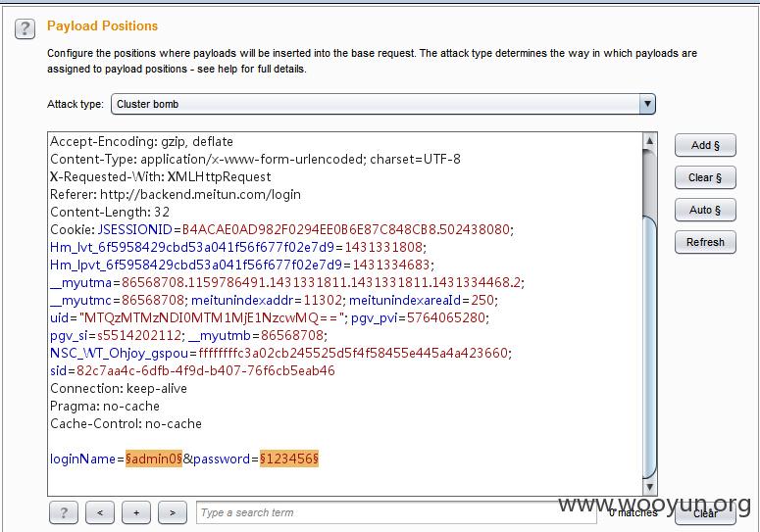Click the Accept-Encoding header line
760x532 pixels.
(x=141, y=141)
